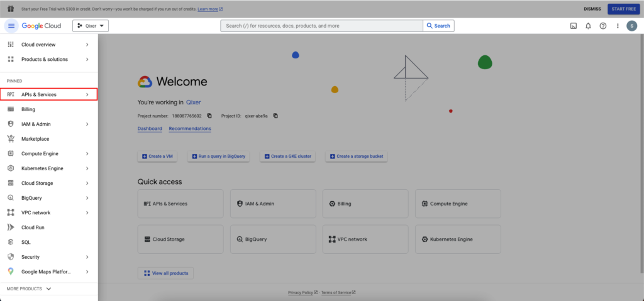Viewport: 644px width, 301px height.
Task: Click the SQL stack icon
Action: coord(11,243)
